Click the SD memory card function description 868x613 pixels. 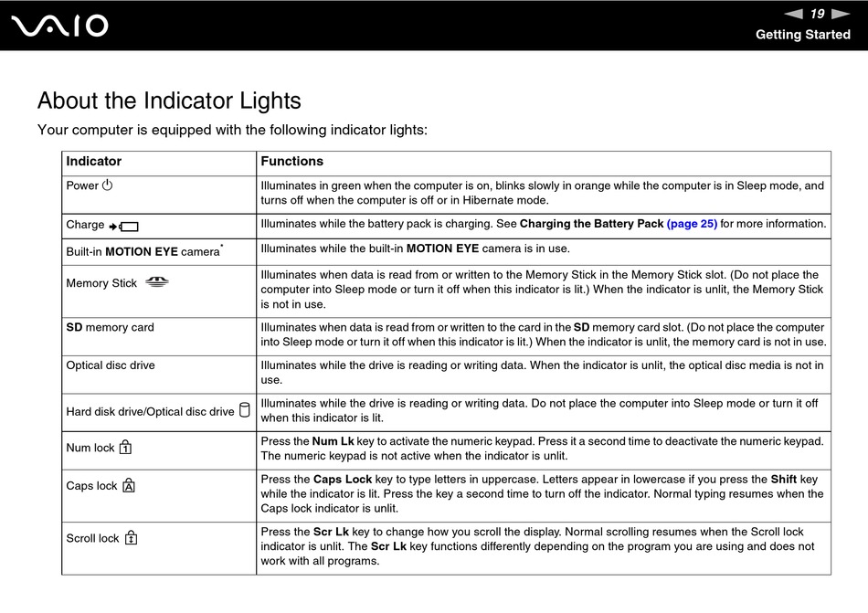[x=544, y=334]
